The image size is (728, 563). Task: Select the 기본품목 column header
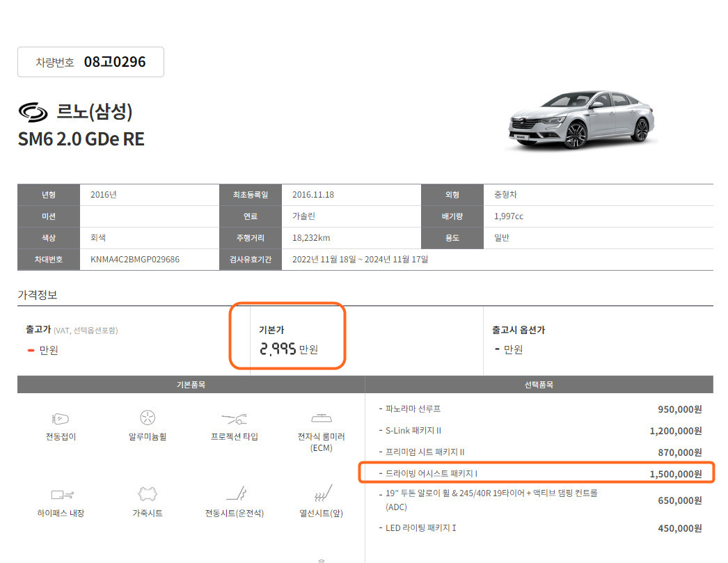(x=191, y=385)
